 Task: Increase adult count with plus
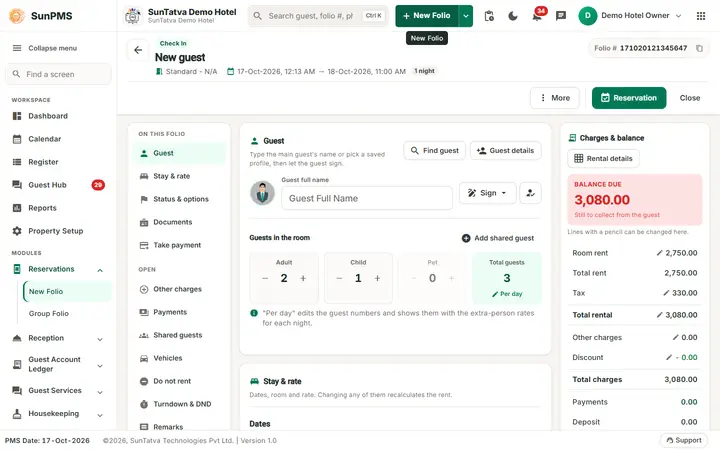[x=303, y=278]
